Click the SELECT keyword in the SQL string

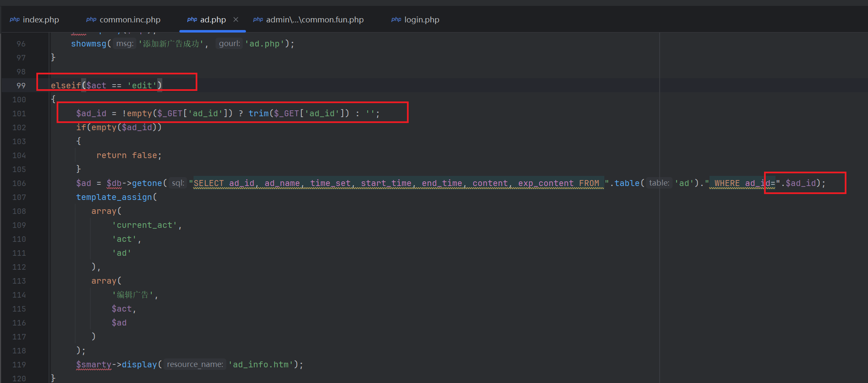[x=209, y=183]
